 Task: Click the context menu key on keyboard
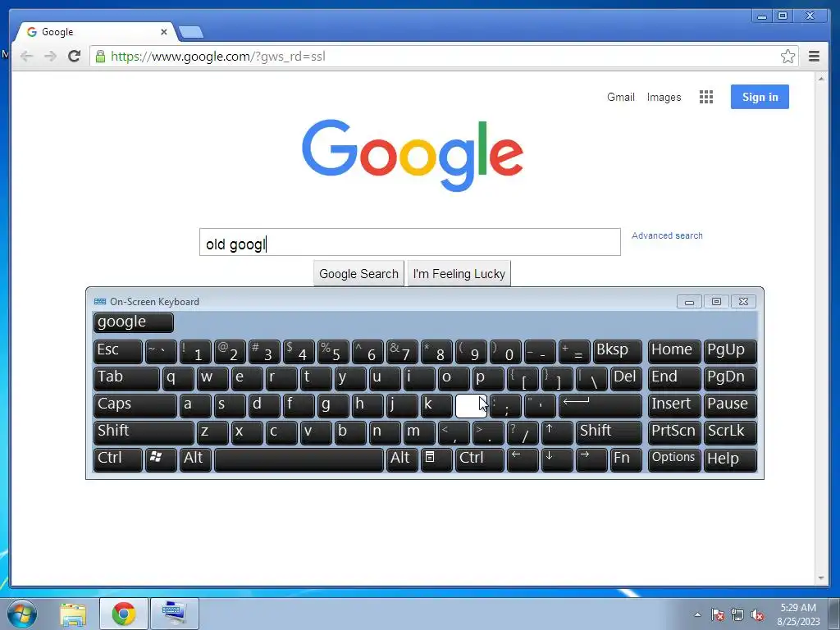pos(436,459)
